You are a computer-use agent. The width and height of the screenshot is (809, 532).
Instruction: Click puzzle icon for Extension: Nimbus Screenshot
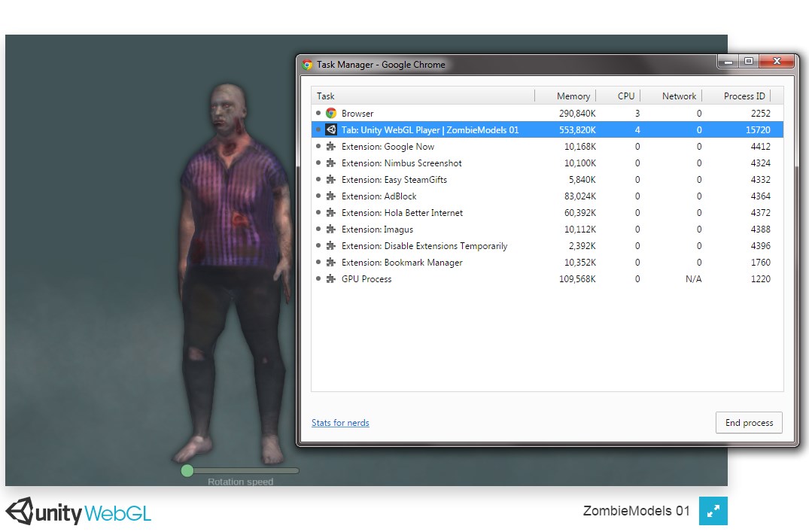(331, 163)
